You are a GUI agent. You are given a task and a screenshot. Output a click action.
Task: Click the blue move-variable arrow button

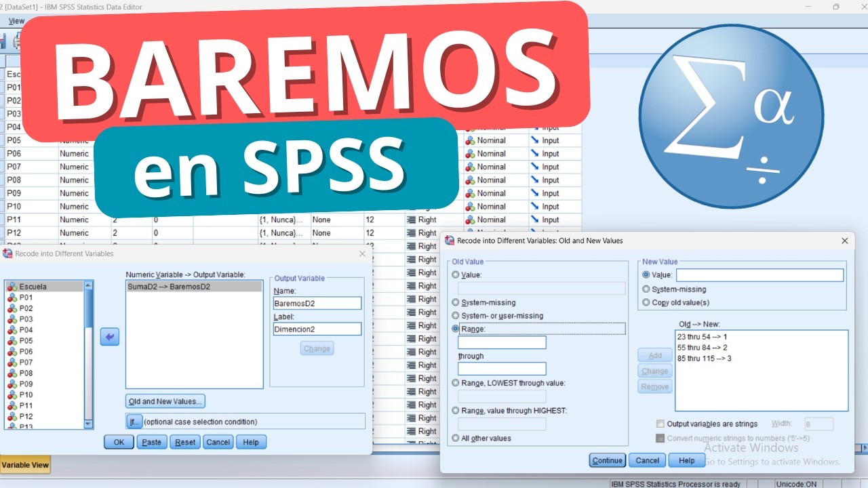(x=110, y=336)
